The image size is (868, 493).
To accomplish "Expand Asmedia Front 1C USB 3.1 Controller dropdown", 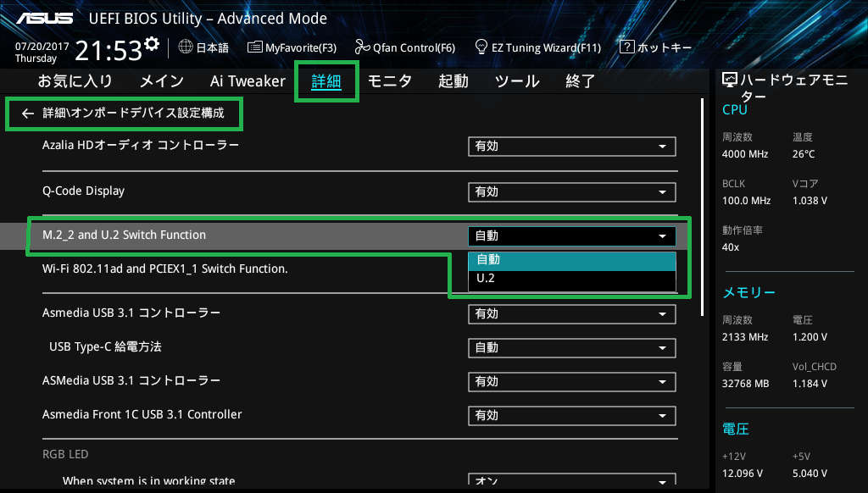I will click(x=572, y=416).
